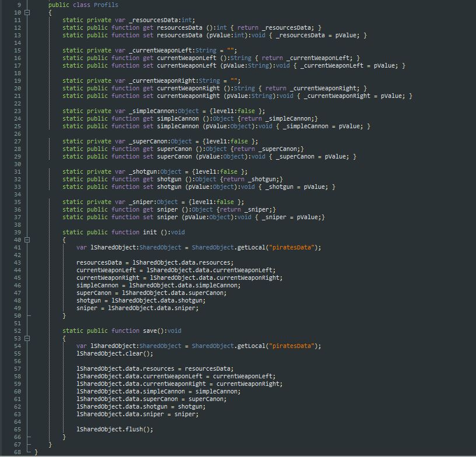Click lSharedObject.data.resources on line 43
The height and width of the screenshot is (457, 476).
(x=181, y=263)
